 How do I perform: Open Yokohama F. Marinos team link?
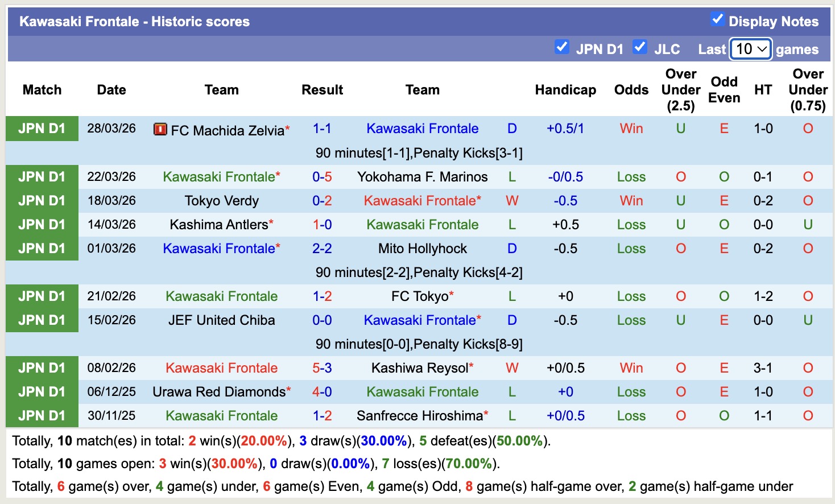(423, 176)
